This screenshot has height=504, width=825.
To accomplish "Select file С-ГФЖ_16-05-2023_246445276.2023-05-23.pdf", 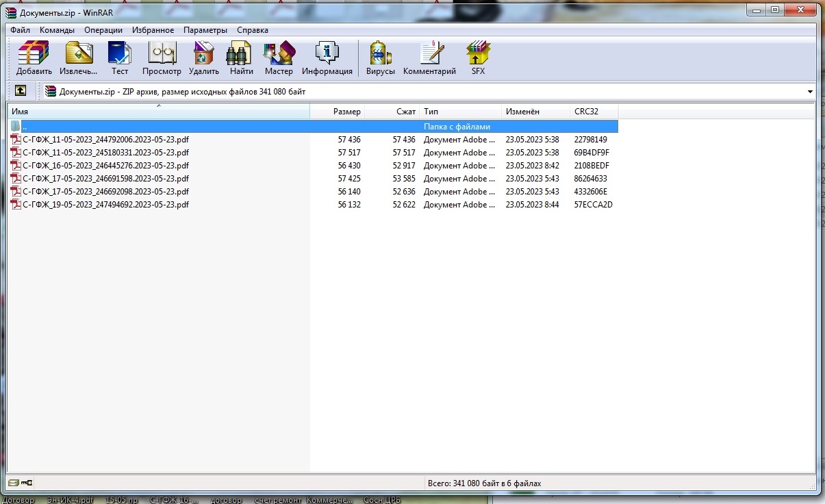I will click(105, 166).
